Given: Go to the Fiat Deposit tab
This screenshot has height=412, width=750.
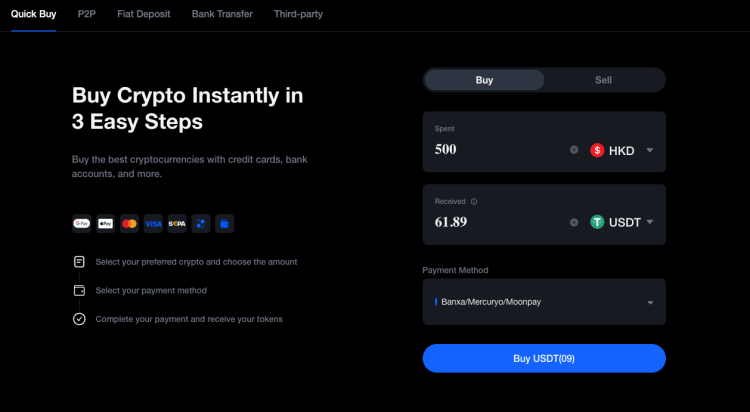Looking at the screenshot, I should (x=145, y=15).
